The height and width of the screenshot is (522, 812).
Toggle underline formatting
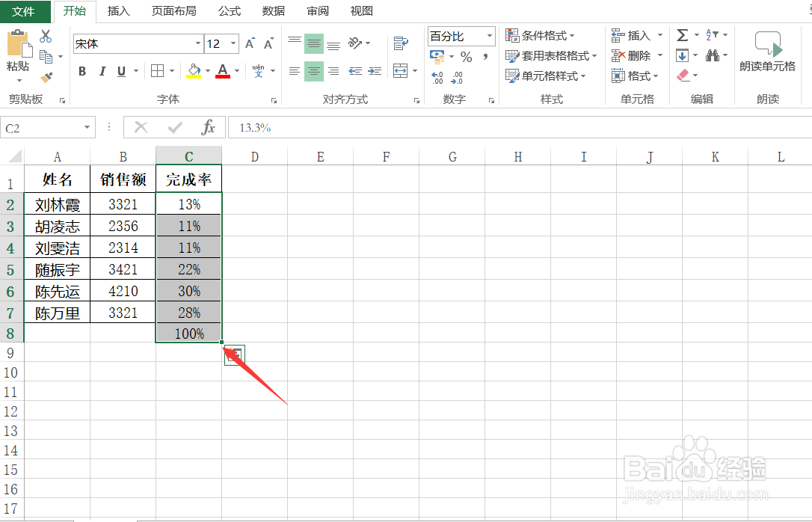120,71
